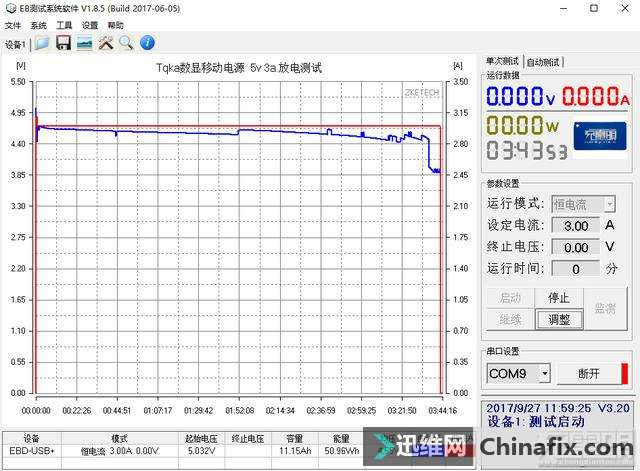Select the 单次测试 tab
640x471 pixels.
pyautogui.click(x=504, y=61)
